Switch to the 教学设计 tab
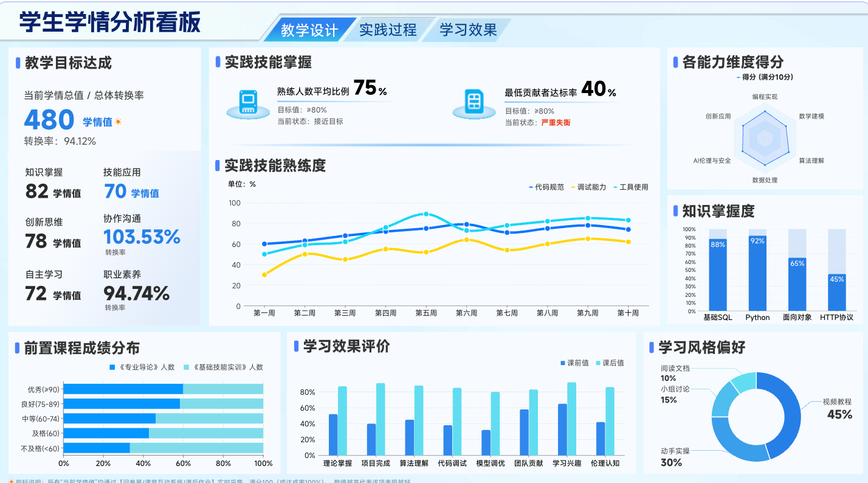The height and width of the screenshot is (483, 868). [309, 30]
